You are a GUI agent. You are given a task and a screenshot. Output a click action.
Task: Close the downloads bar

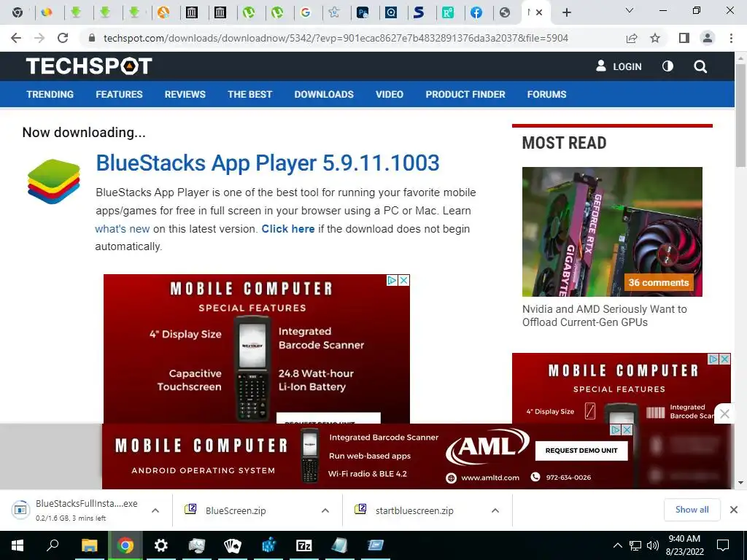(x=734, y=510)
